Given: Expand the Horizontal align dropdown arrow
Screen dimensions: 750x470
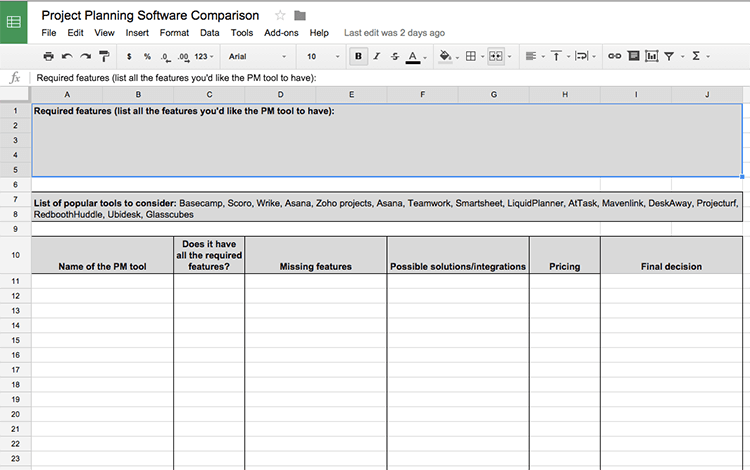Looking at the screenshot, I should point(543,57).
